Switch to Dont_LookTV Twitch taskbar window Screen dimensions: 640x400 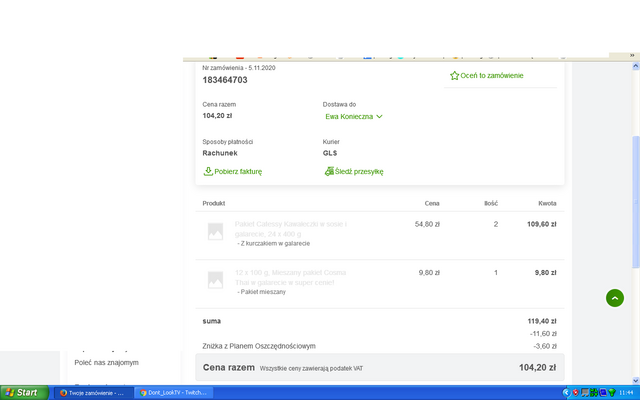pyautogui.click(x=174, y=393)
